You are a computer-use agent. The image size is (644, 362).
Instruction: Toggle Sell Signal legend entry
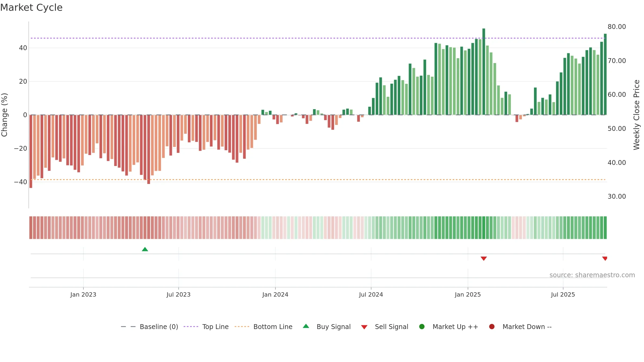point(385,327)
